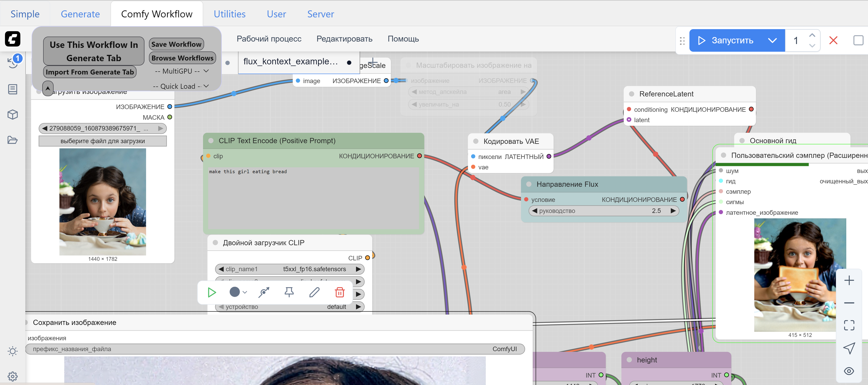The height and width of the screenshot is (385, 868).
Task: Toggle collapse dot on ReferenceLatent node
Action: click(x=632, y=94)
